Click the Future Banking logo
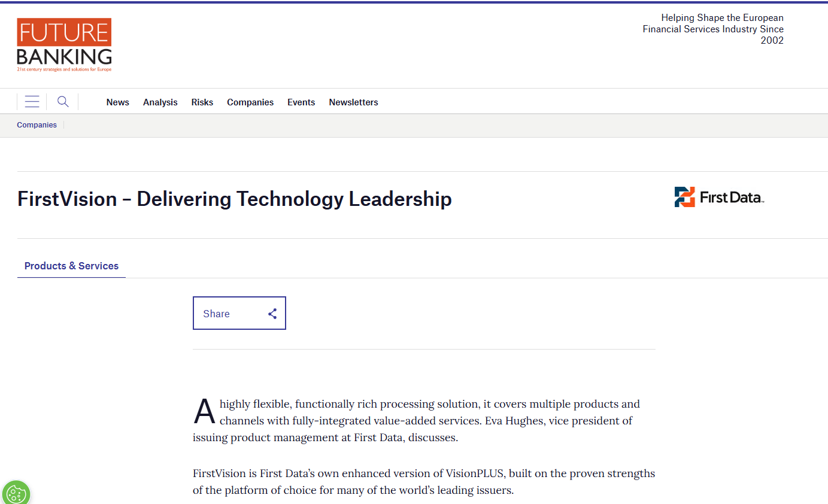The width and height of the screenshot is (828, 504). 65,45
